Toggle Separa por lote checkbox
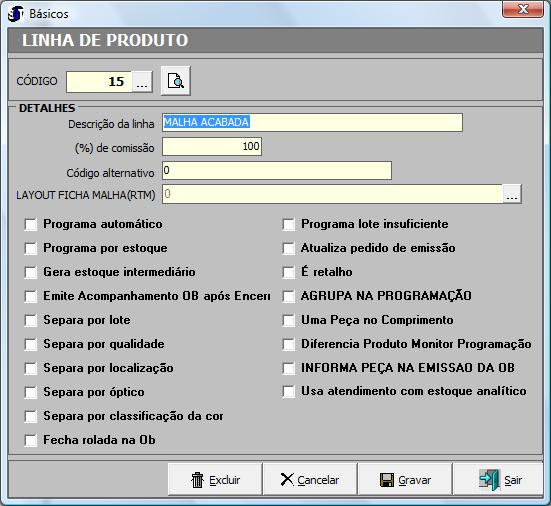 tap(31, 320)
